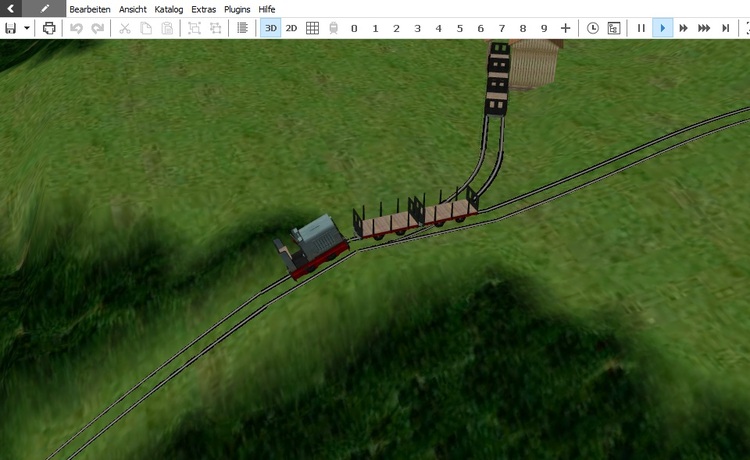Open the layers list icon
Viewport: 750px width, 460px height.
pos(243,28)
